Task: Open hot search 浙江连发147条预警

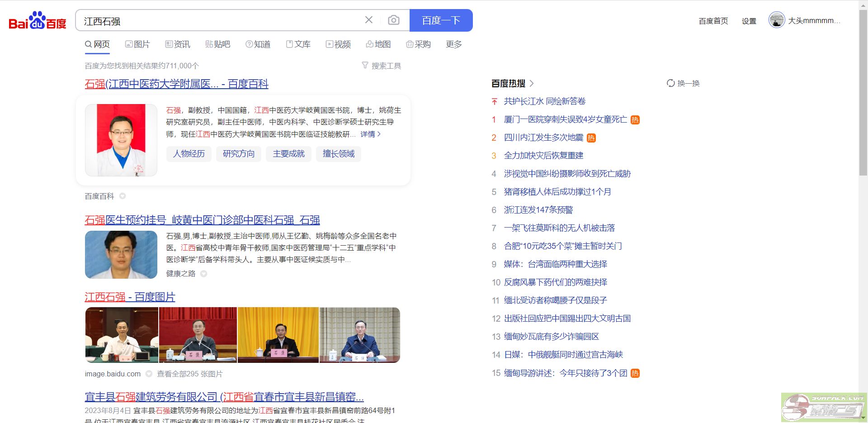Action: pyautogui.click(x=538, y=210)
